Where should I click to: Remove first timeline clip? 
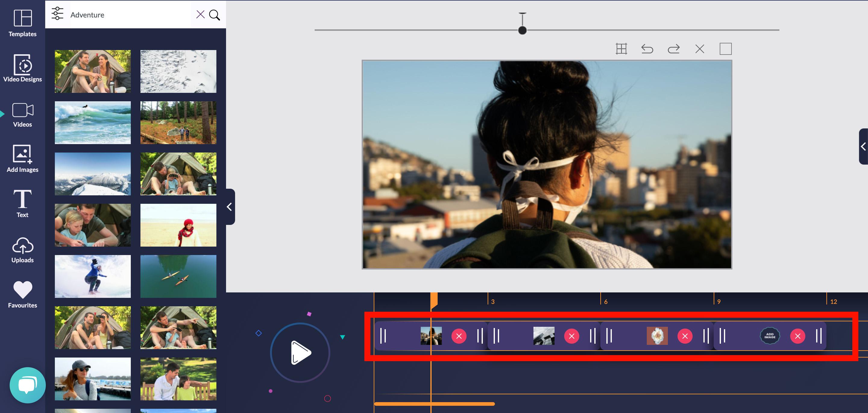tap(458, 336)
